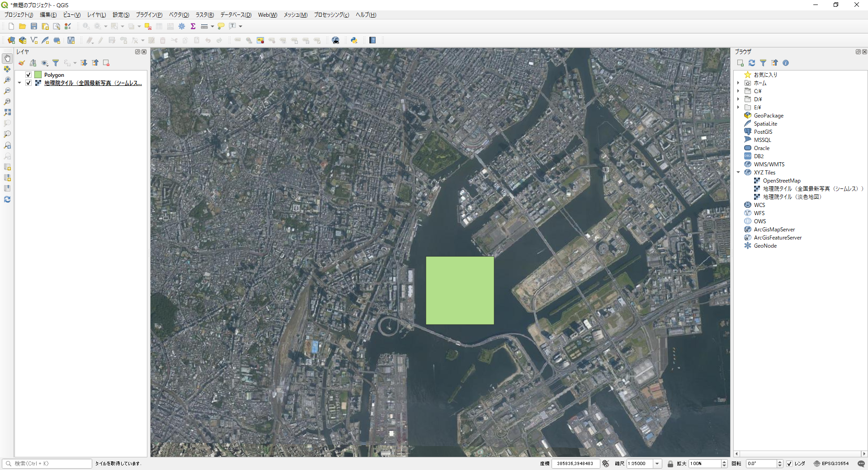Increase the 回転 rotation spinner up arrow
Screen dimensions: 868x470
click(780, 462)
